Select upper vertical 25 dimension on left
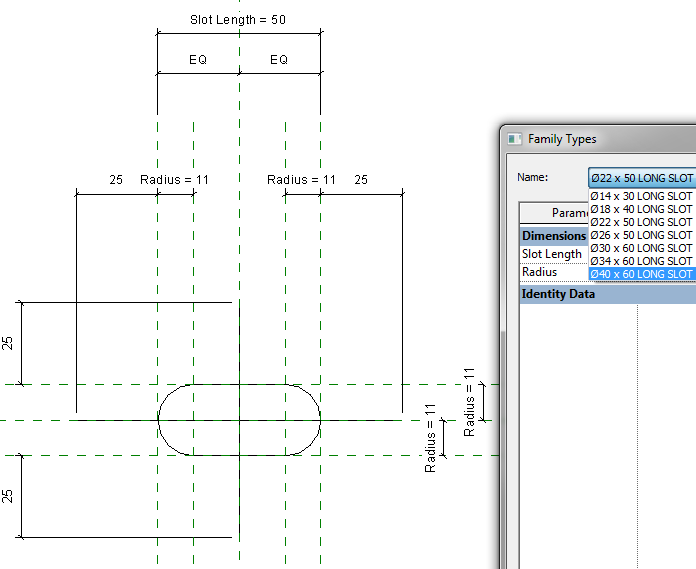The height and width of the screenshot is (569, 696). (x=8, y=343)
